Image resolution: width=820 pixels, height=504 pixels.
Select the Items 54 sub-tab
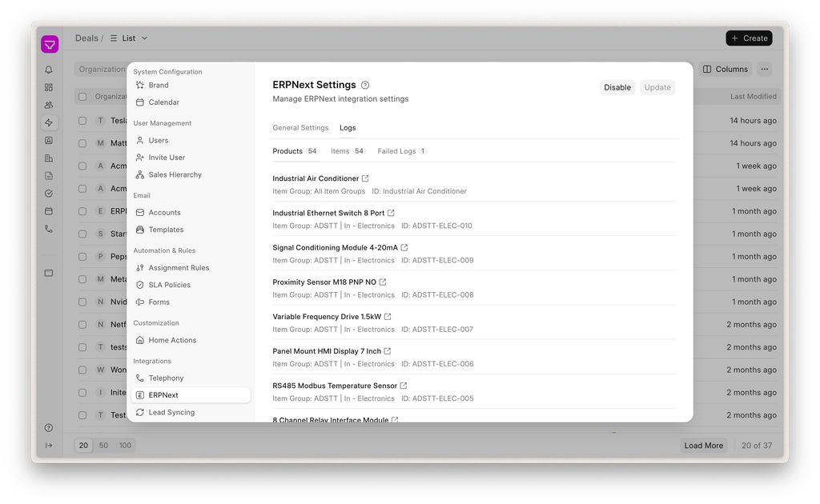coord(348,151)
